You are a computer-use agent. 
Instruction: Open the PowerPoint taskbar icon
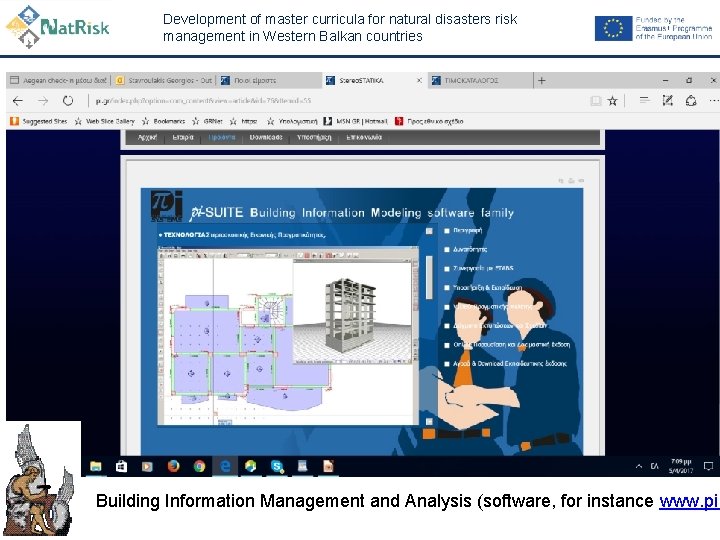(x=328, y=467)
